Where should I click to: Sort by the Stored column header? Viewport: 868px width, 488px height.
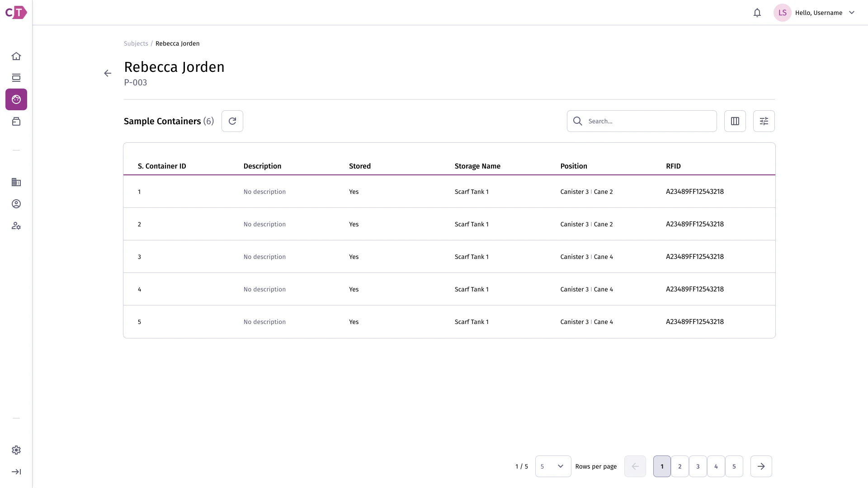click(x=360, y=166)
